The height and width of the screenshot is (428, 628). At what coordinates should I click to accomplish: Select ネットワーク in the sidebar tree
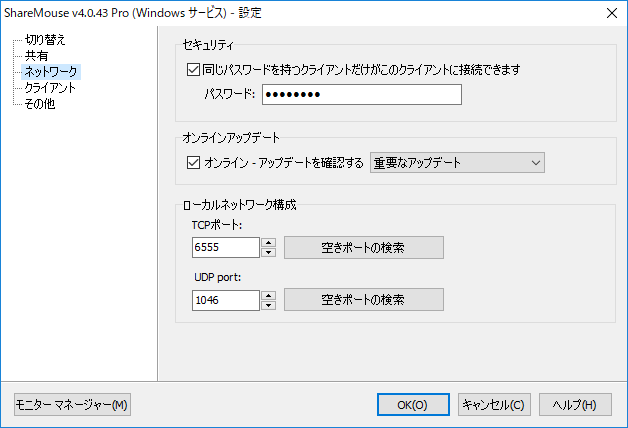[51, 72]
